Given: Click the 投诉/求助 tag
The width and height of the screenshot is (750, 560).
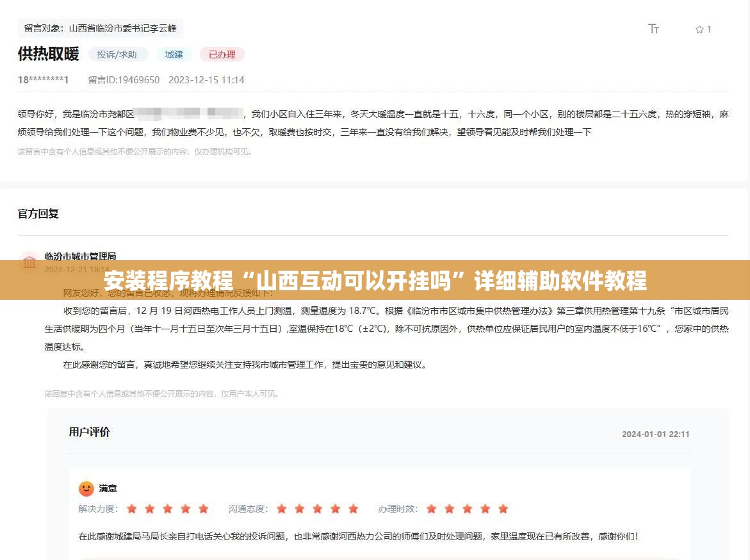Looking at the screenshot, I should tap(117, 54).
